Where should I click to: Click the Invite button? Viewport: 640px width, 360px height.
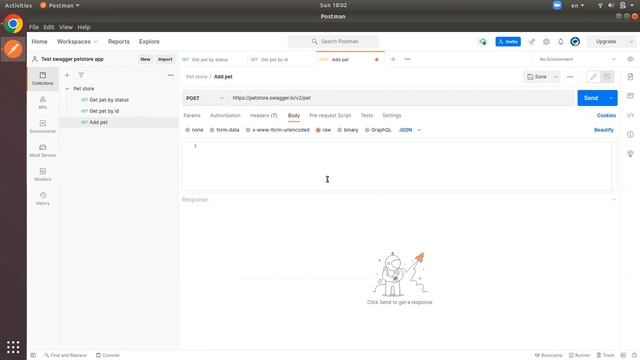pos(508,42)
